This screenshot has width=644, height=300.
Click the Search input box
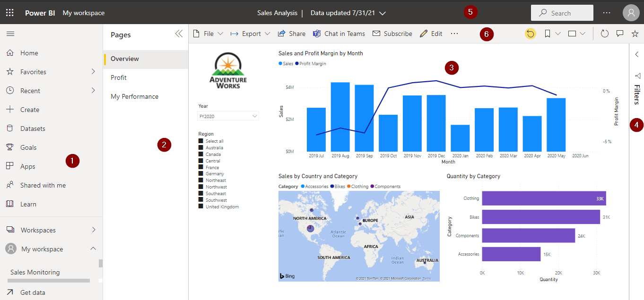[562, 13]
